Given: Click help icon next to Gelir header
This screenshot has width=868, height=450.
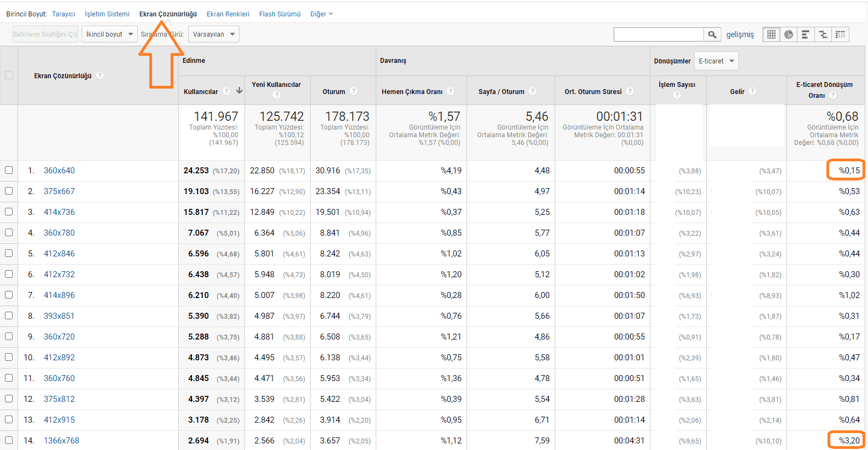Looking at the screenshot, I should (x=753, y=91).
